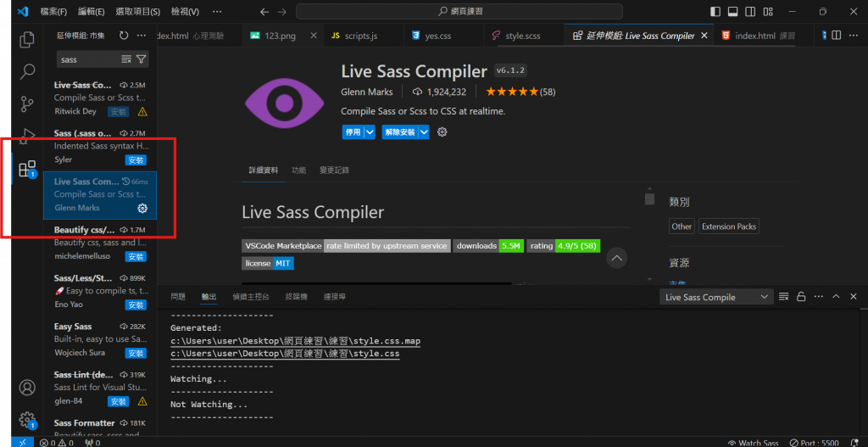Customize layout icon in title bar

click(768, 12)
